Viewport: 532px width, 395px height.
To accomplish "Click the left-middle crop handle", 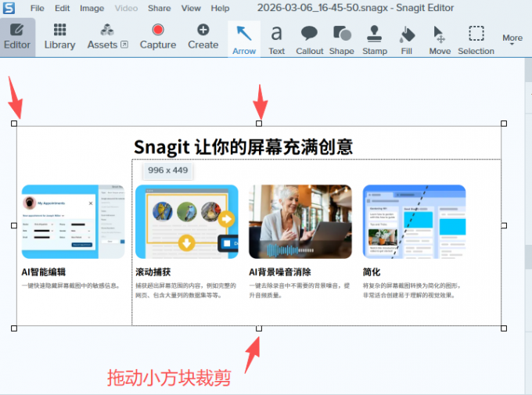I will click(x=14, y=226).
